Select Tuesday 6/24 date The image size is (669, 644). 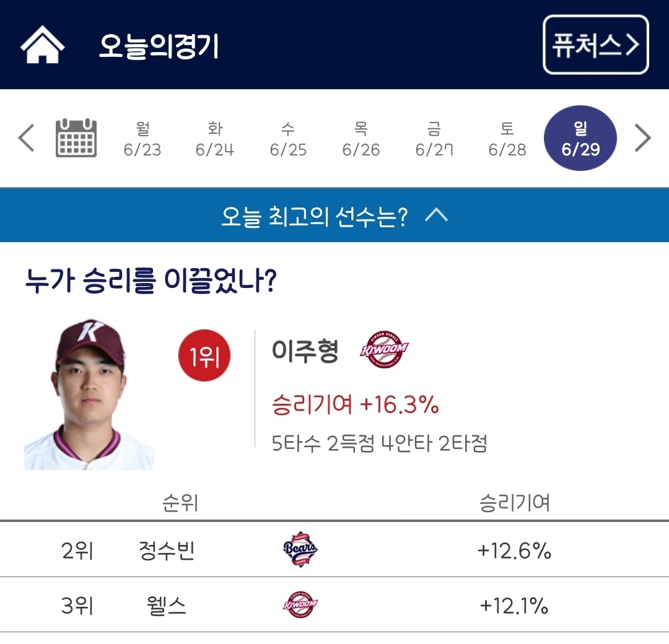pyautogui.click(x=215, y=139)
